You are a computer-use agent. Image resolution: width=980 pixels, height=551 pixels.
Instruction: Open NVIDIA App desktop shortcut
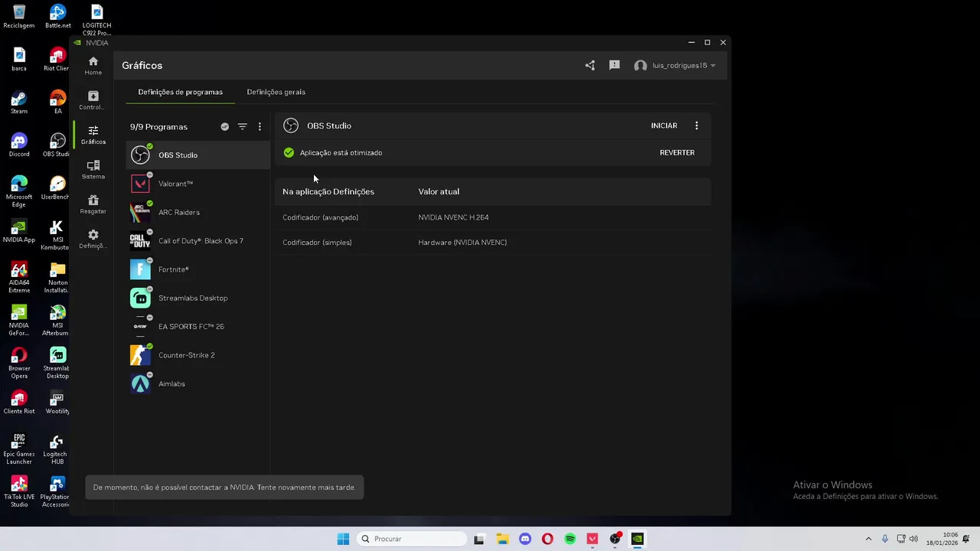19,231
